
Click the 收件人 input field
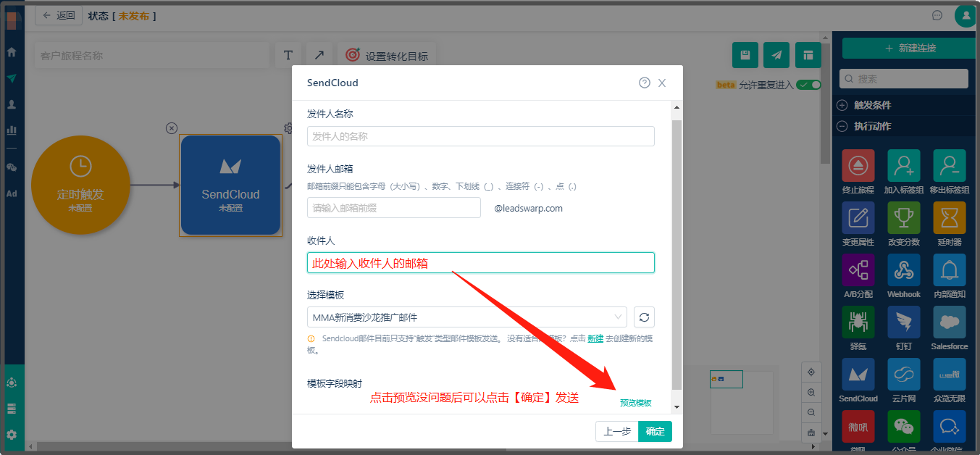(481, 263)
